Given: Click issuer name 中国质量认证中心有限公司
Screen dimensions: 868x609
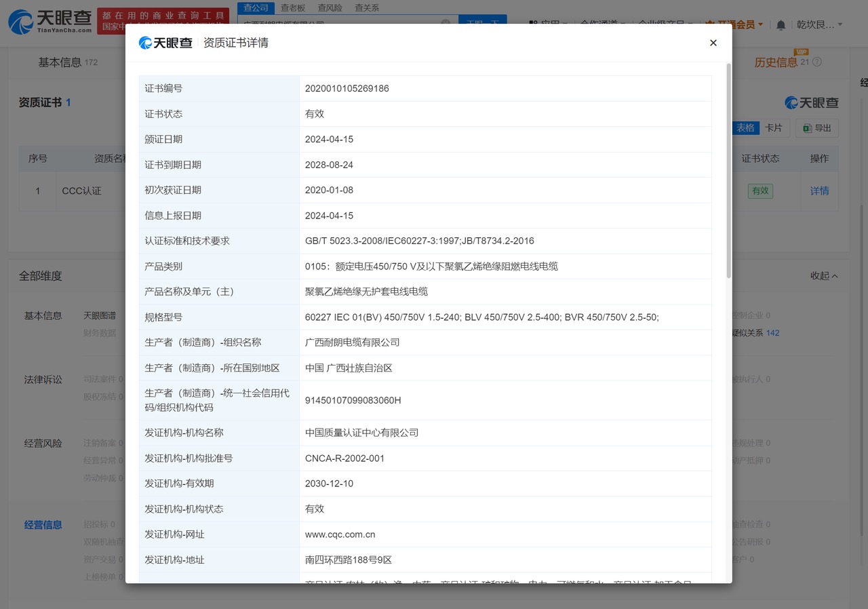Looking at the screenshot, I should pyautogui.click(x=361, y=433).
